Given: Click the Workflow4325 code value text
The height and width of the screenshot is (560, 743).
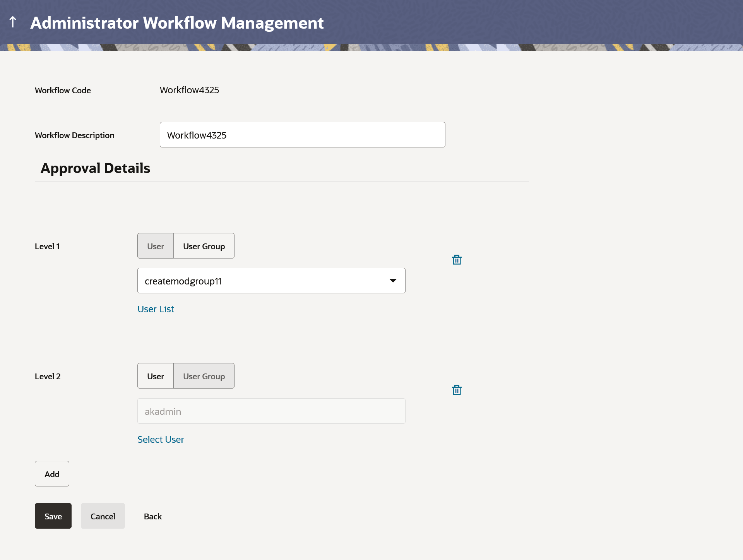Looking at the screenshot, I should [189, 90].
